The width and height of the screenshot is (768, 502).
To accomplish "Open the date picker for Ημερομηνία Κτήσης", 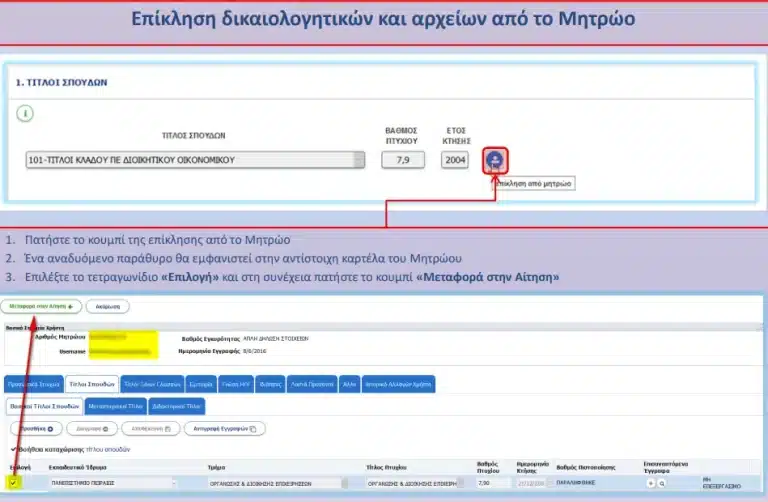I will click(551, 483).
